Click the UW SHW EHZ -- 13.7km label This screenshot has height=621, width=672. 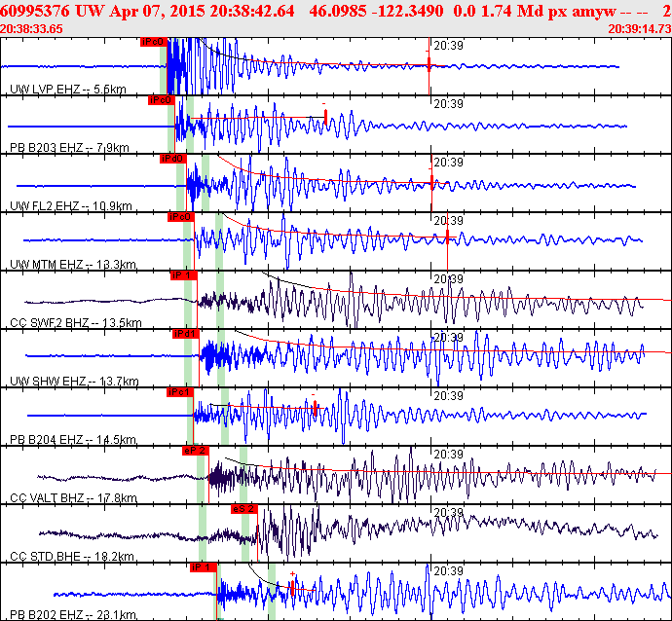point(74,382)
